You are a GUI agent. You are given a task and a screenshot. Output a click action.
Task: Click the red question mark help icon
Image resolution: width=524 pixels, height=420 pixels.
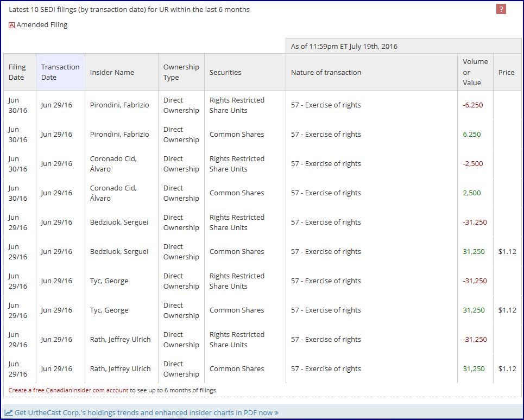[x=501, y=9]
